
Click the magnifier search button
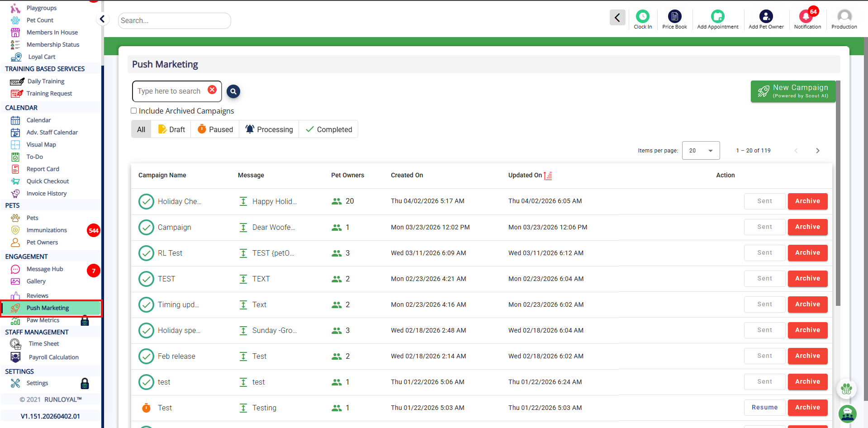click(233, 91)
